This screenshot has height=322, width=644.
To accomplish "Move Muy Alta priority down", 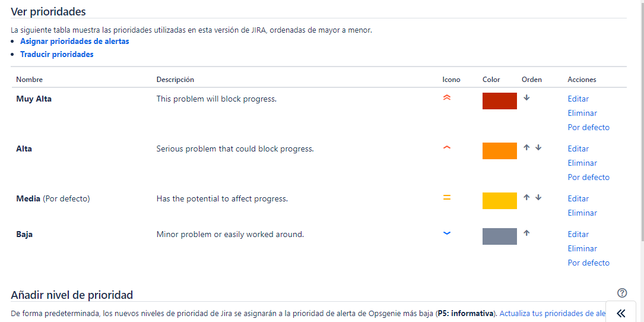I will click(526, 98).
